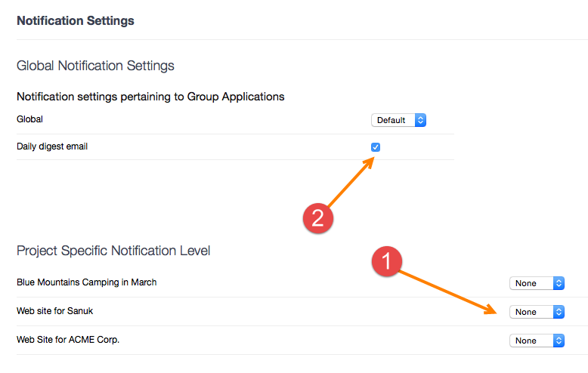Image resolution: width=588 pixels, height=373 pixels.
Task: Click the red annotation circle numbered 2
Action: point(318,218)
